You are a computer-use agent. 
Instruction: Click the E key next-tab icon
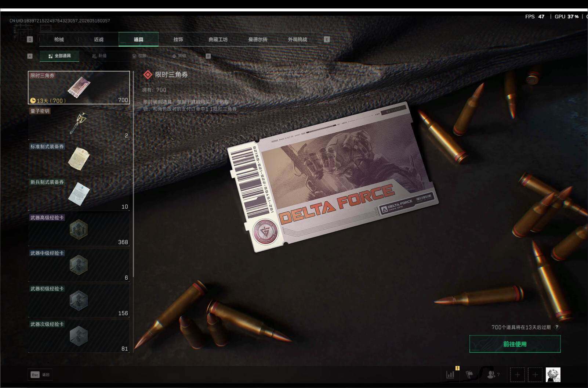coord(327,39)
